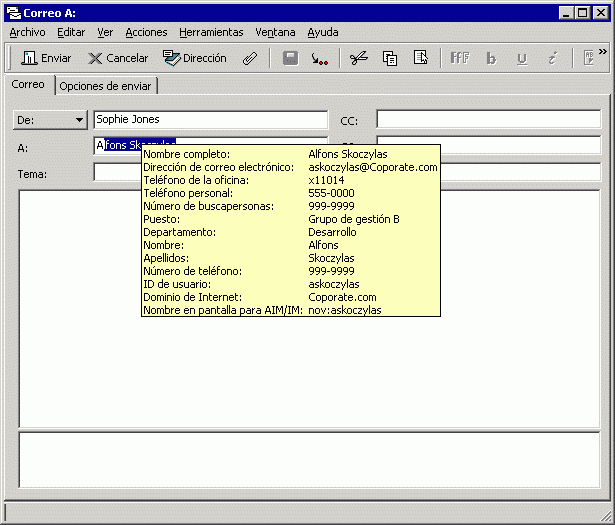615x525 pixels.
Task: Switch to the Opciones de enviar tab
Action: point(105,86)
